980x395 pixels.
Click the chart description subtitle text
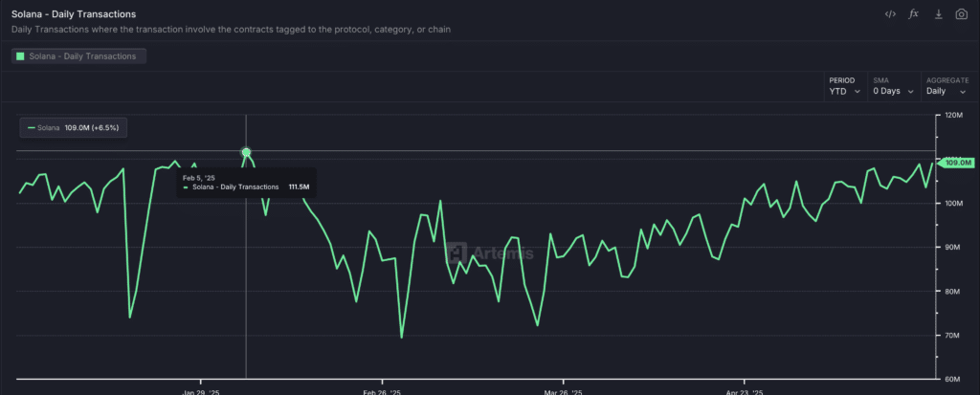pos(232,30)
